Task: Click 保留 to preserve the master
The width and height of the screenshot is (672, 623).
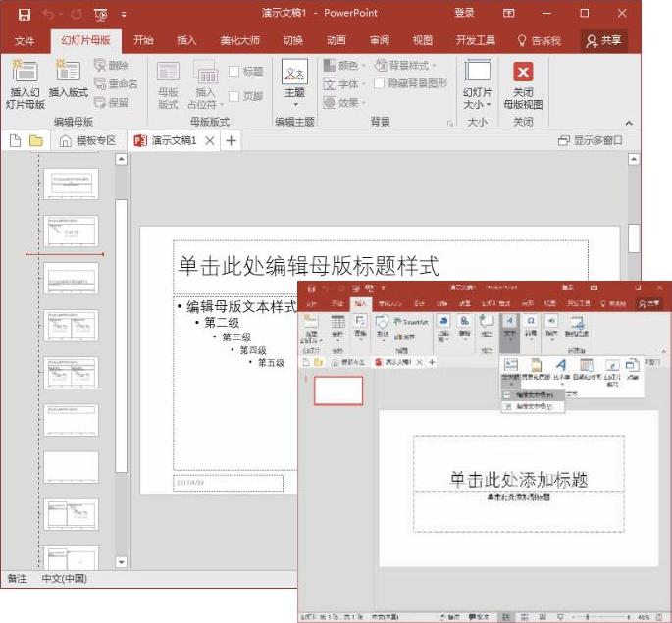Action: tap(112, 102)
